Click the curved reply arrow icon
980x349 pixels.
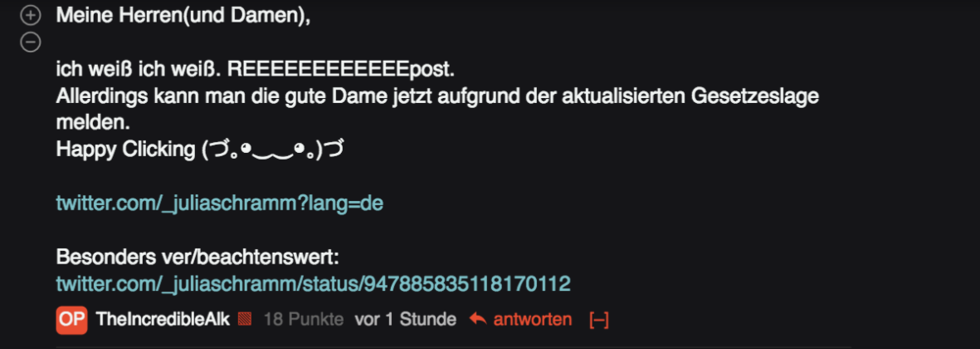477,320
